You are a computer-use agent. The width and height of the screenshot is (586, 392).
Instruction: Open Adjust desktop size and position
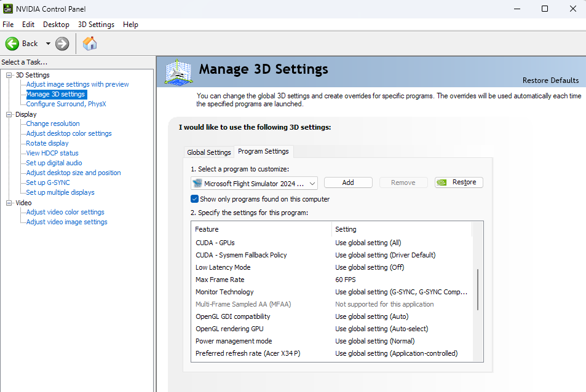tap(74, 173)
